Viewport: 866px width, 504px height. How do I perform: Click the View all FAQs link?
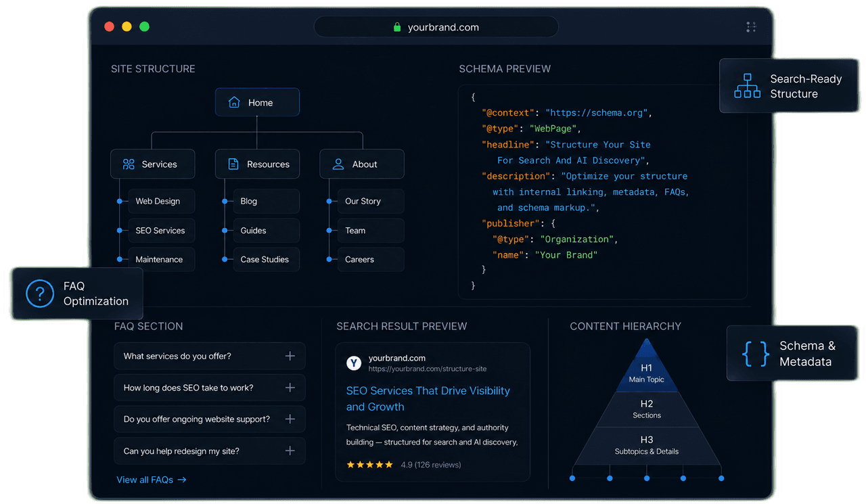152,480
